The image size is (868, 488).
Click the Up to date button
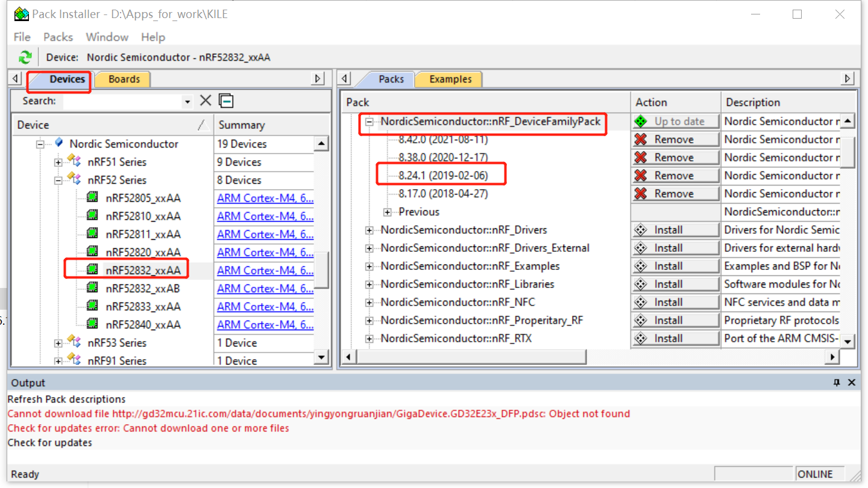[676, 121]
